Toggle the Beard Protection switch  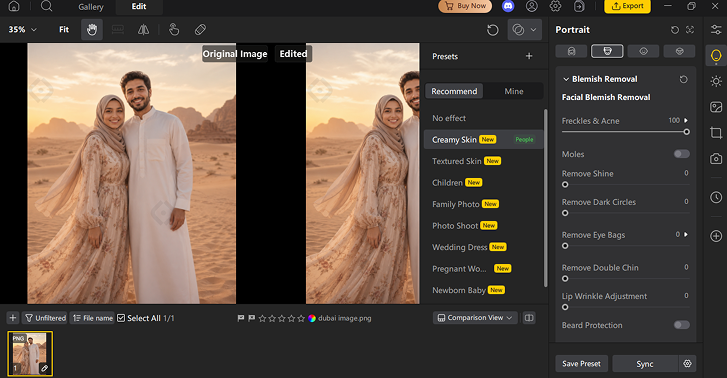coord(681,325)
